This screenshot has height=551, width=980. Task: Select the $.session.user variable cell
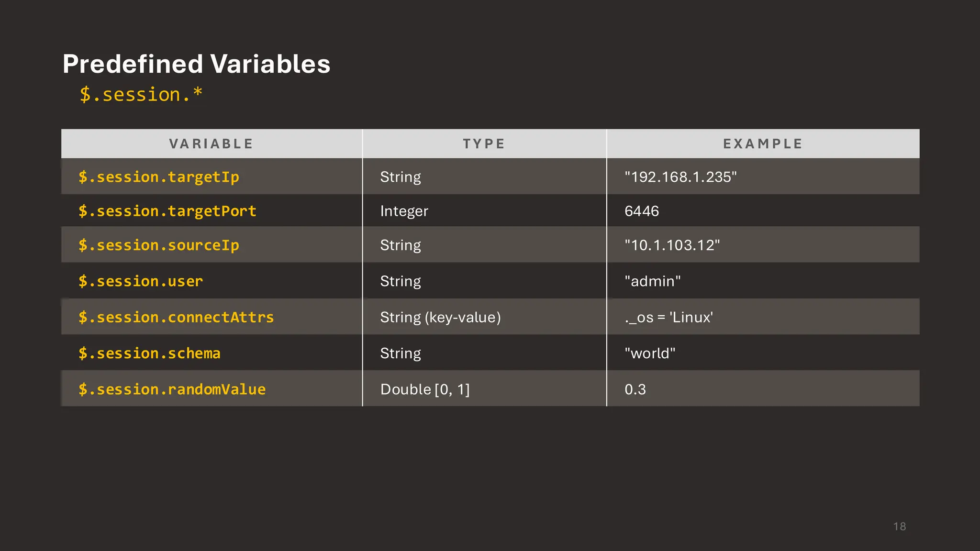[x=141, y=281]
